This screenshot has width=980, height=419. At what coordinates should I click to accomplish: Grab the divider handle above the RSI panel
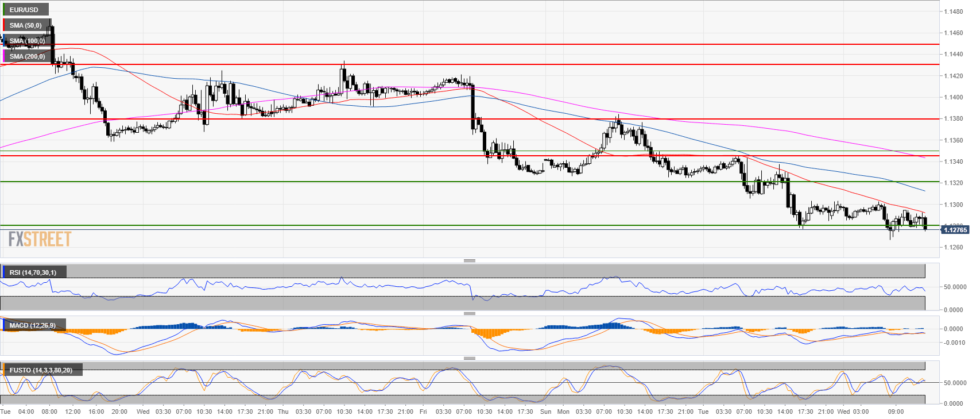[x=469, y=260]
